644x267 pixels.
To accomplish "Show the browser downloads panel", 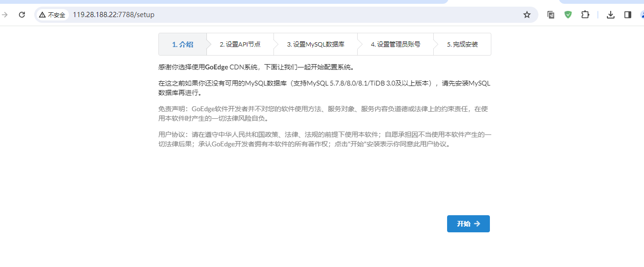I will pos(611,15).
